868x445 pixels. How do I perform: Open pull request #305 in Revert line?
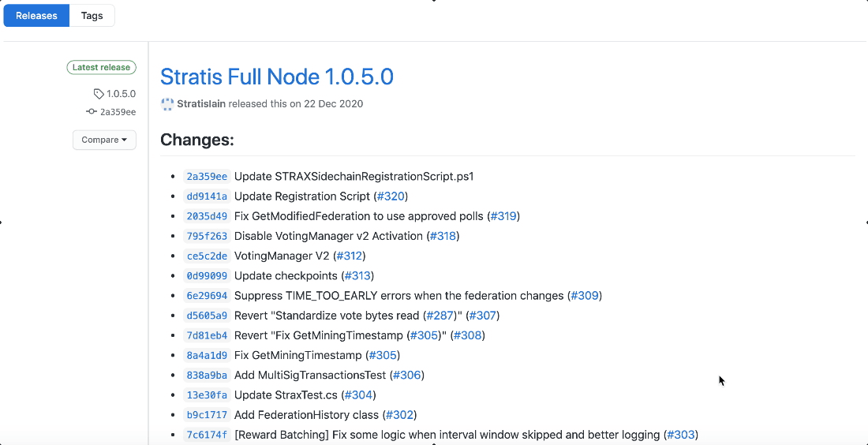424,336
